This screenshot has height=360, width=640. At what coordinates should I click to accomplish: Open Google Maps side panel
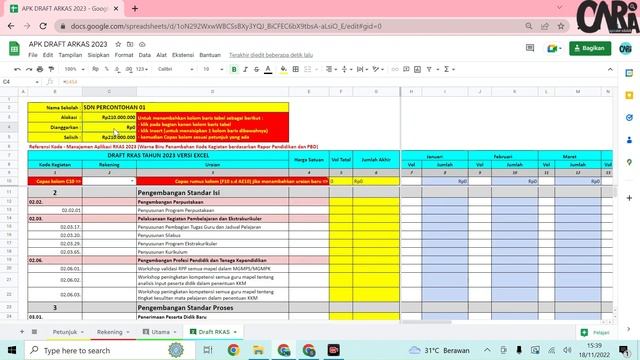629,162
